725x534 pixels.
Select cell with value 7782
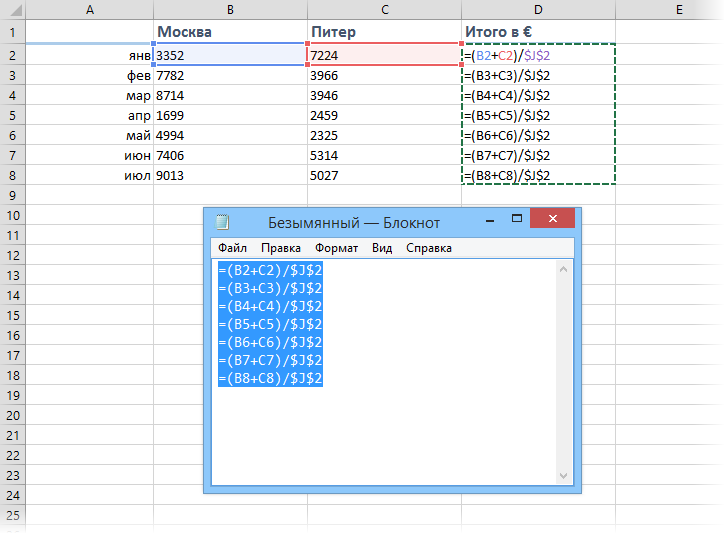230,75
